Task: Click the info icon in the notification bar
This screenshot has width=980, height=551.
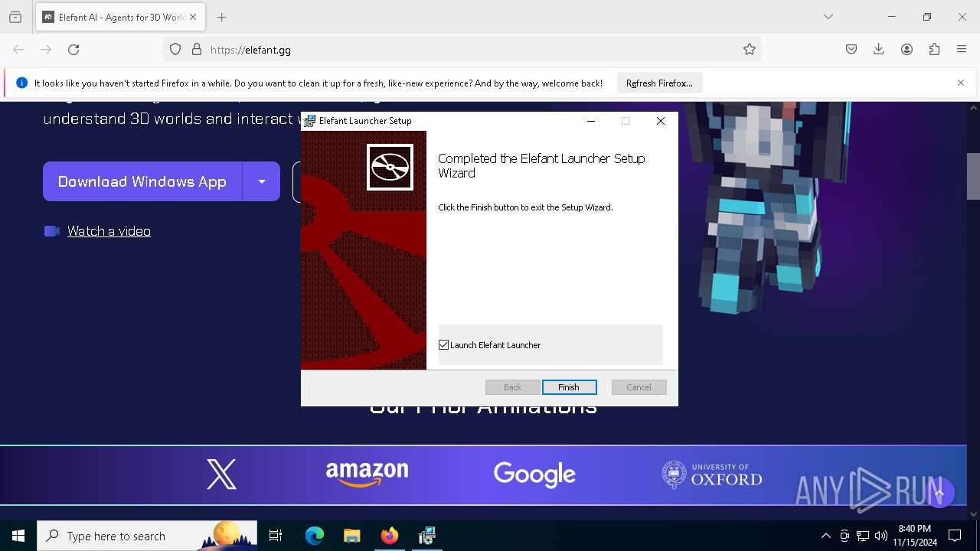Action: (x=21, y=83)
